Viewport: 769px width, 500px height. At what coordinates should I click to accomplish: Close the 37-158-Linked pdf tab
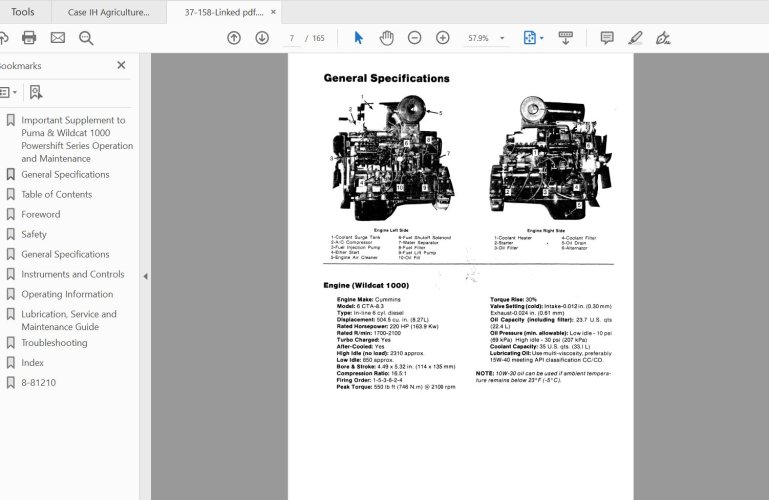point(274,12)
